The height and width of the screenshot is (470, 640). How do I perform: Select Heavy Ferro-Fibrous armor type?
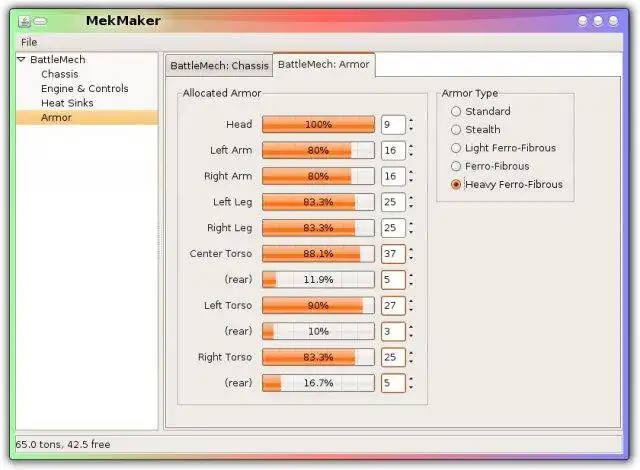click(507, 184)
